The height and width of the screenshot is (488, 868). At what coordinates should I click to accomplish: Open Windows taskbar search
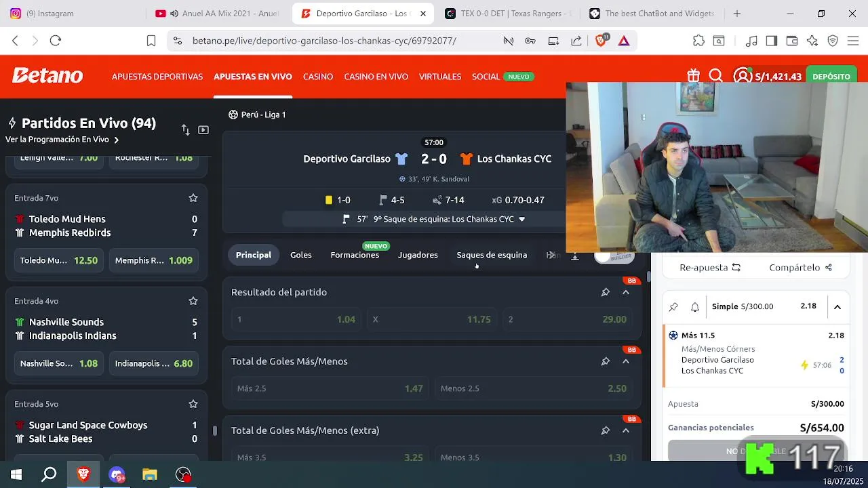pos(49,474)
